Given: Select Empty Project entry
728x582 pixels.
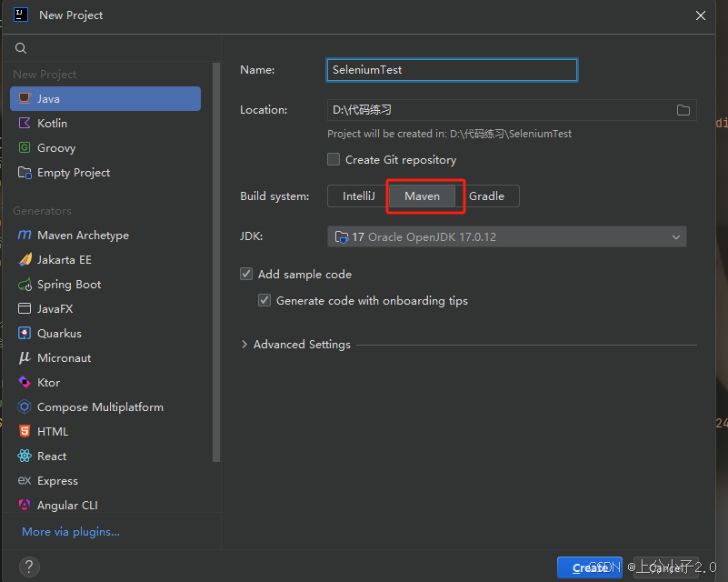Looking at the screenshot, I should tap(105, 172).
